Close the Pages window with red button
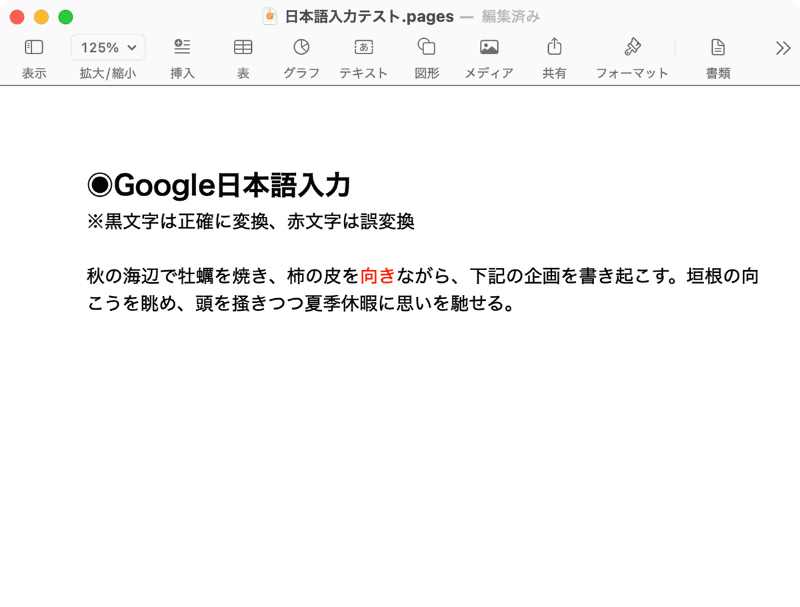 tap(17, 17)
